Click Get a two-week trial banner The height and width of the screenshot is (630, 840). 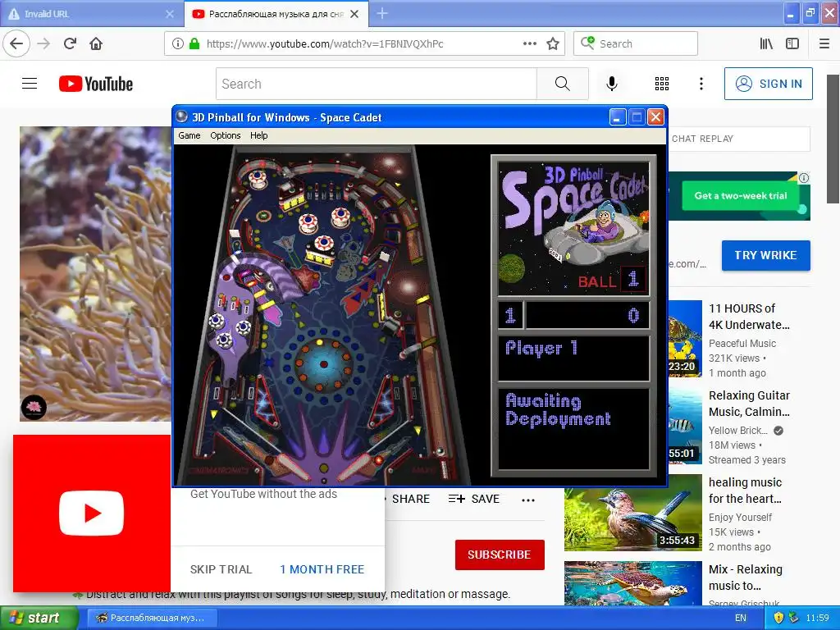pos(741,195)
